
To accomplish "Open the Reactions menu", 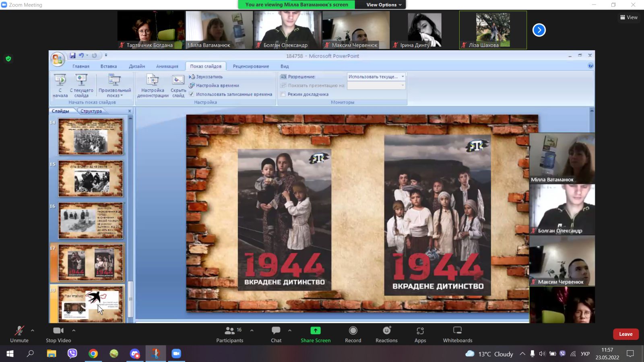I will click(x=386, y=334).
